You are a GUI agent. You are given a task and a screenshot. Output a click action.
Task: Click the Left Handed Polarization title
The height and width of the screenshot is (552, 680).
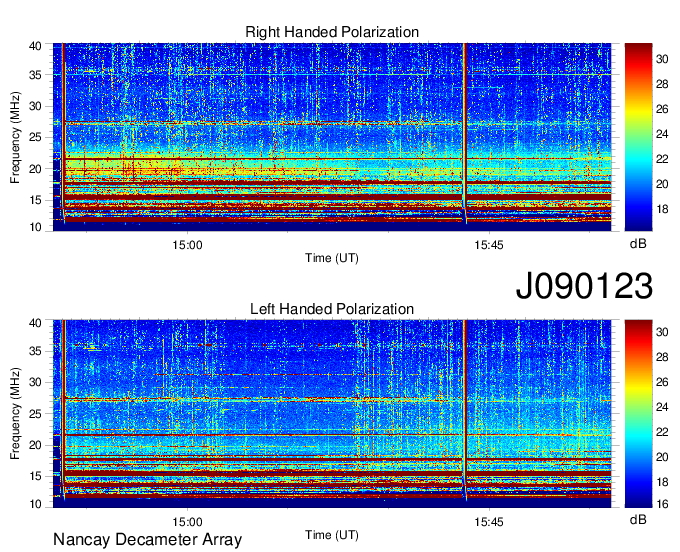[332, 309]
